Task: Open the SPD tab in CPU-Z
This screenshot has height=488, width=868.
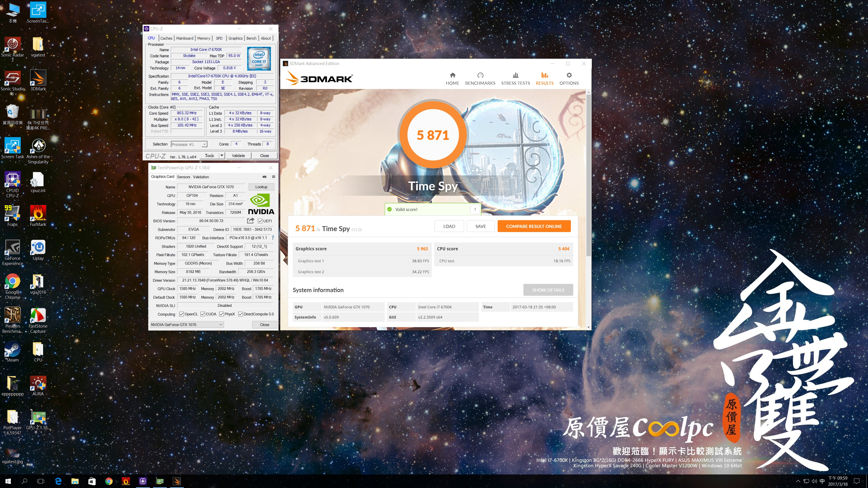Action: (219, 38)
